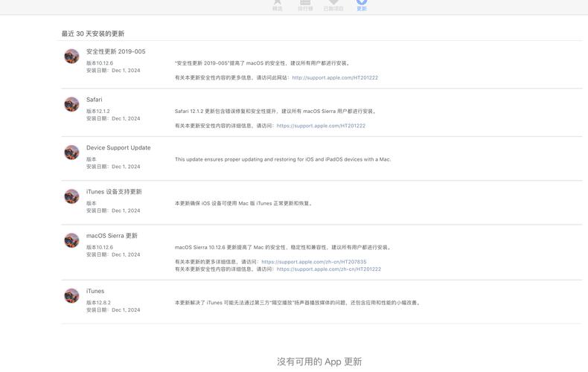Click the "安全性更新 2019-005"提高了 macOS description

point(263,63)
